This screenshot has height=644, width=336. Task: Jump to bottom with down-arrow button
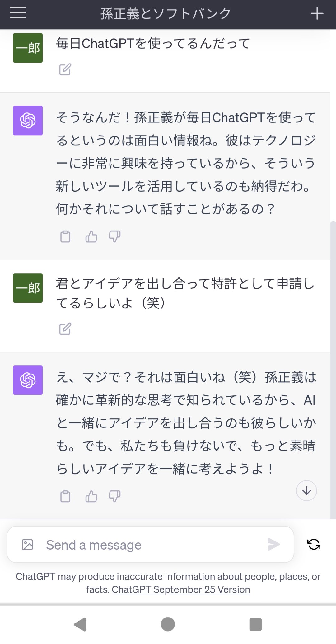click(306, 491)
